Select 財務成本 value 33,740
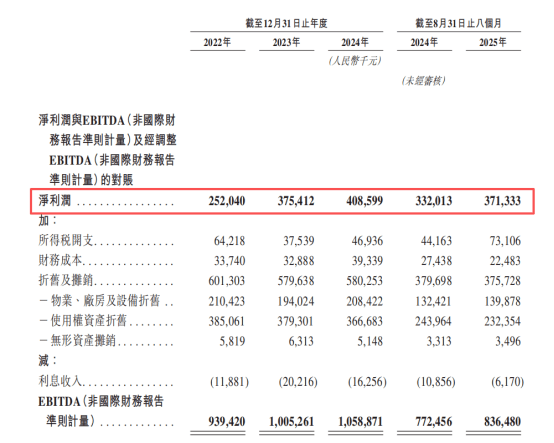 point(229,261)
